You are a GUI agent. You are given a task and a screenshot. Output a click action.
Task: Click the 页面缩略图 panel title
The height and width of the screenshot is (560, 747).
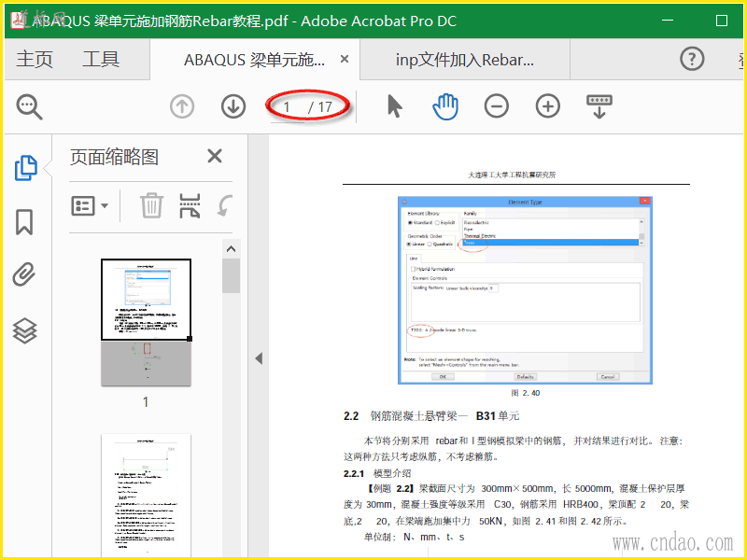(x=114, y=157)
